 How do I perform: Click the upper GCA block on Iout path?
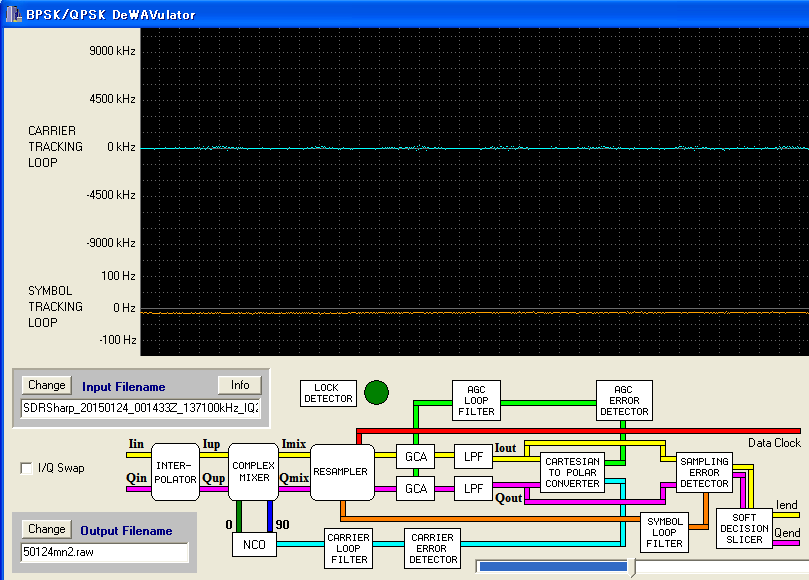(x=416, y=457)
